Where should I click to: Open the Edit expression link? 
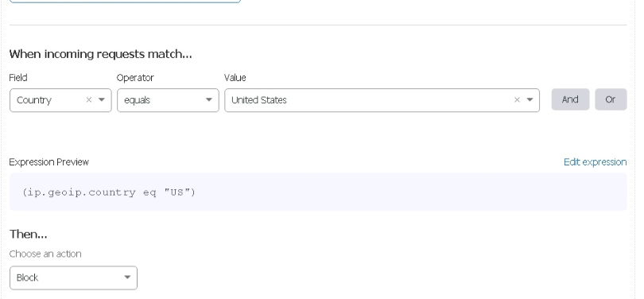[x=596, y=161]
